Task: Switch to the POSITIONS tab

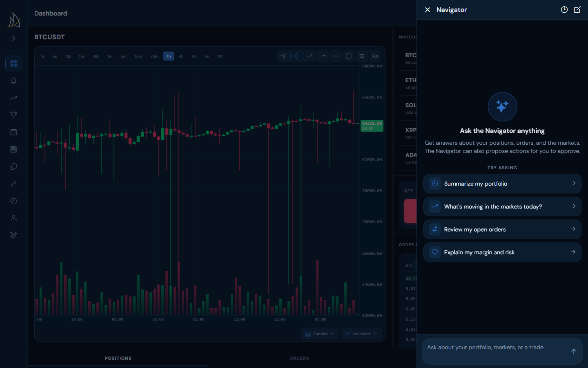Action: pyautogui.click(x=118, y=358)
